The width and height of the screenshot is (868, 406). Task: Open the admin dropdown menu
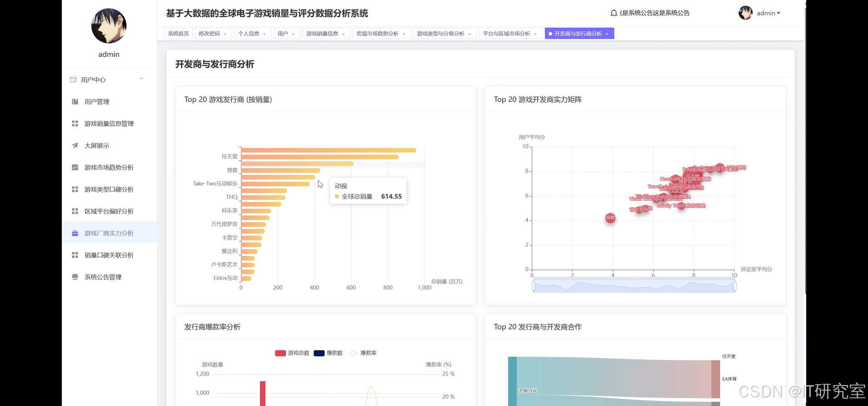coord(768,13)
